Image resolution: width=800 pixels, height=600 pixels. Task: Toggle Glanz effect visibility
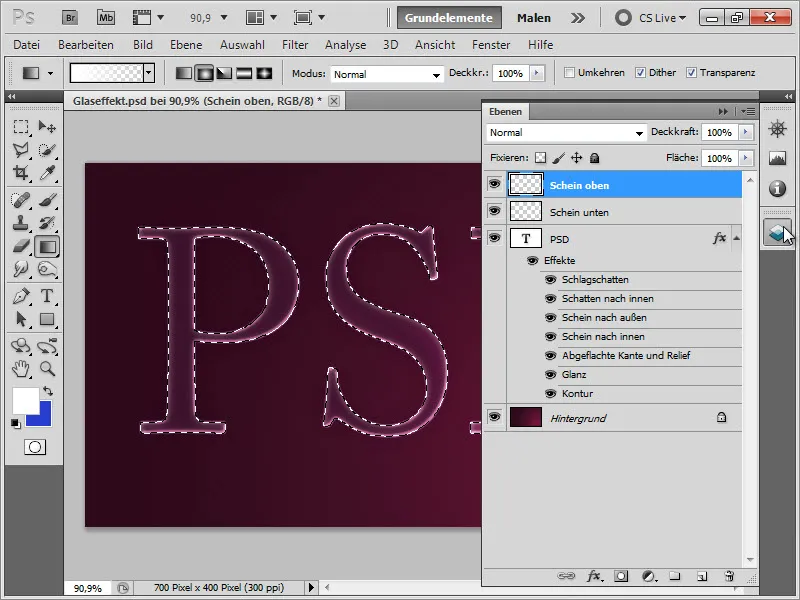[x=551, y=374]
